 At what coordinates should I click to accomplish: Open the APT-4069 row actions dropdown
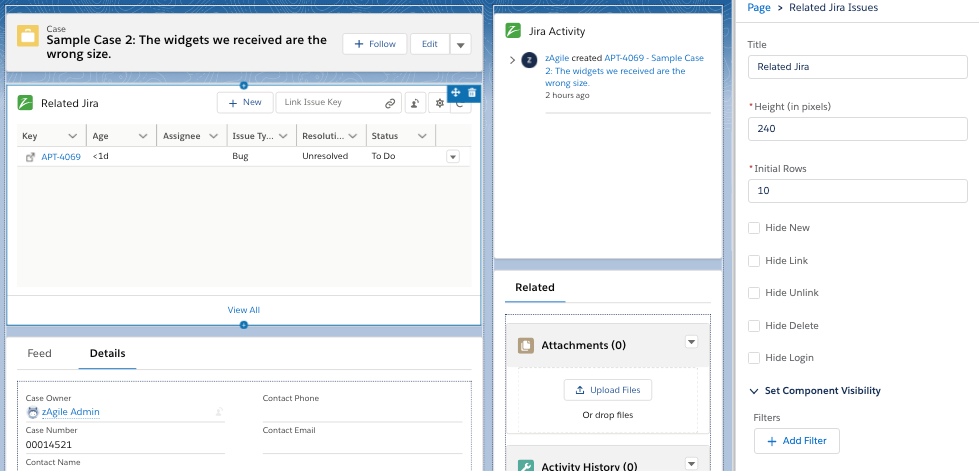452,157
